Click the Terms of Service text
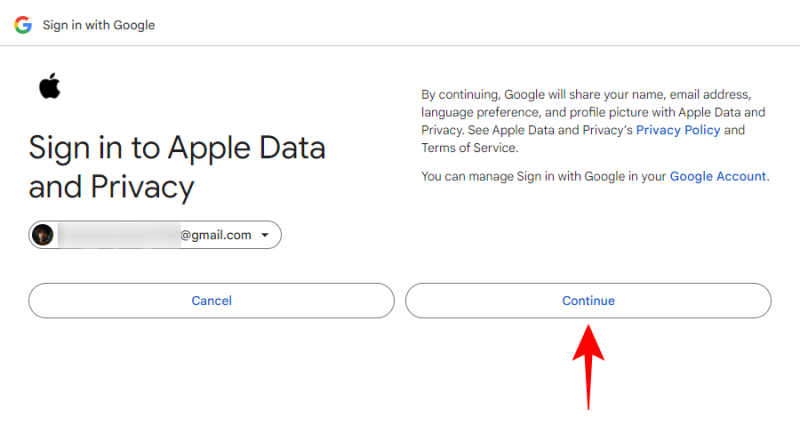This screenshot has width=800, height=434. 469,148
